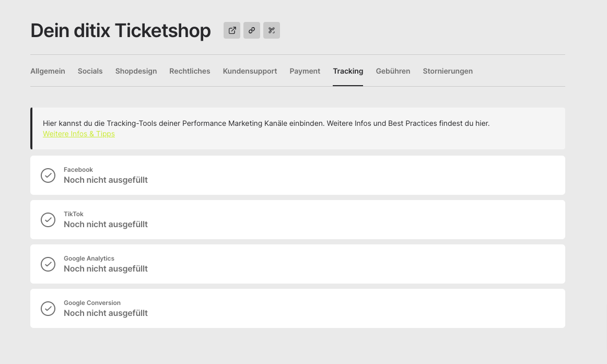Follow the Weitere Infos & Tipps link
This screenshot has height=364, width=607.
78,134
